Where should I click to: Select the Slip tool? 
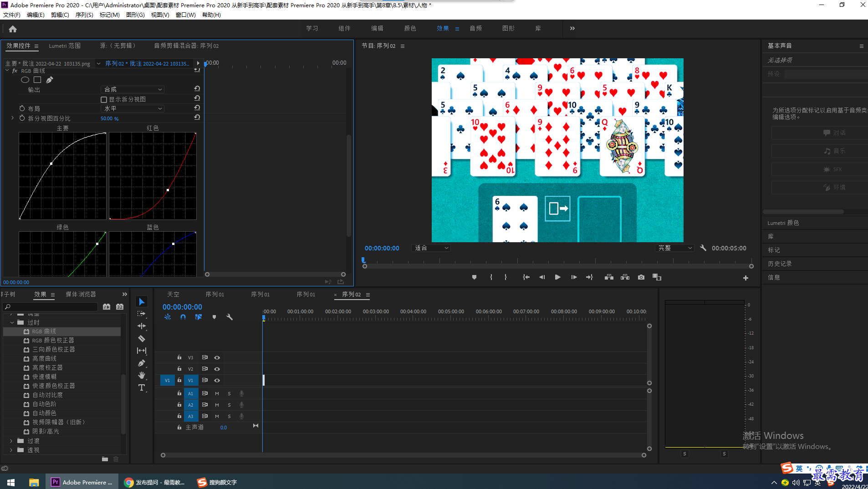click(142, 351)
